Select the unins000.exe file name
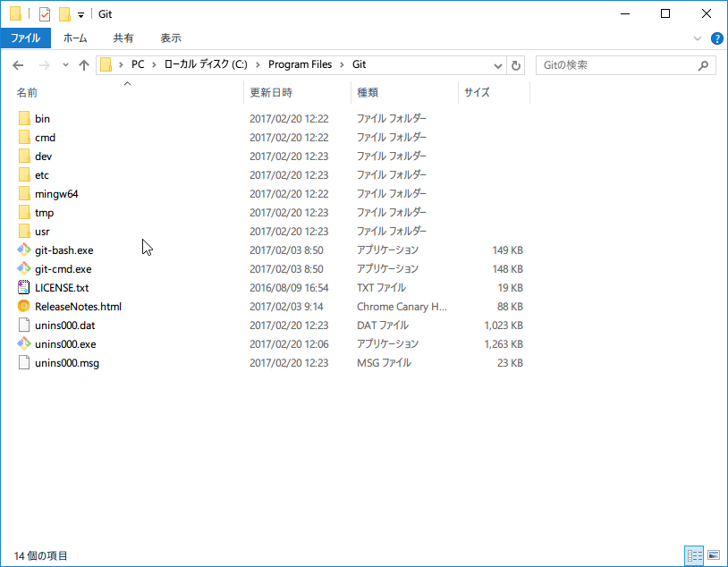The width and height of the screenshot is (728, 567). coord(65,344)
